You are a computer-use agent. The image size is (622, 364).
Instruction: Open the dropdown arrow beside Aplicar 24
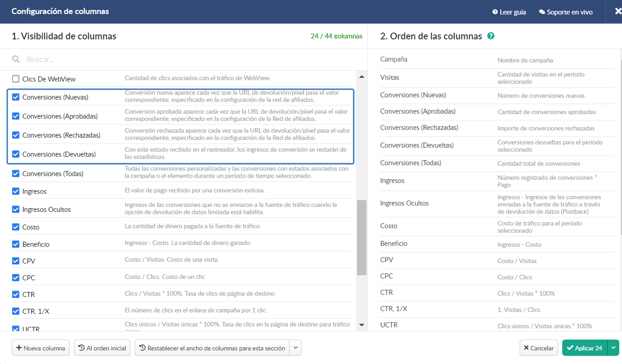(x=613, y=348)
